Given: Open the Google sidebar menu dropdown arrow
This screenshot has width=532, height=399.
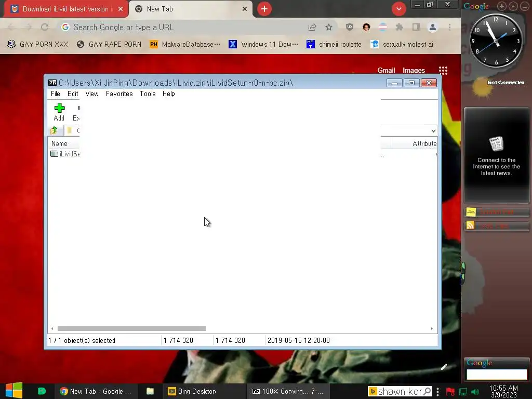Looking at the screenshot, I should click(x=513, y=6).
